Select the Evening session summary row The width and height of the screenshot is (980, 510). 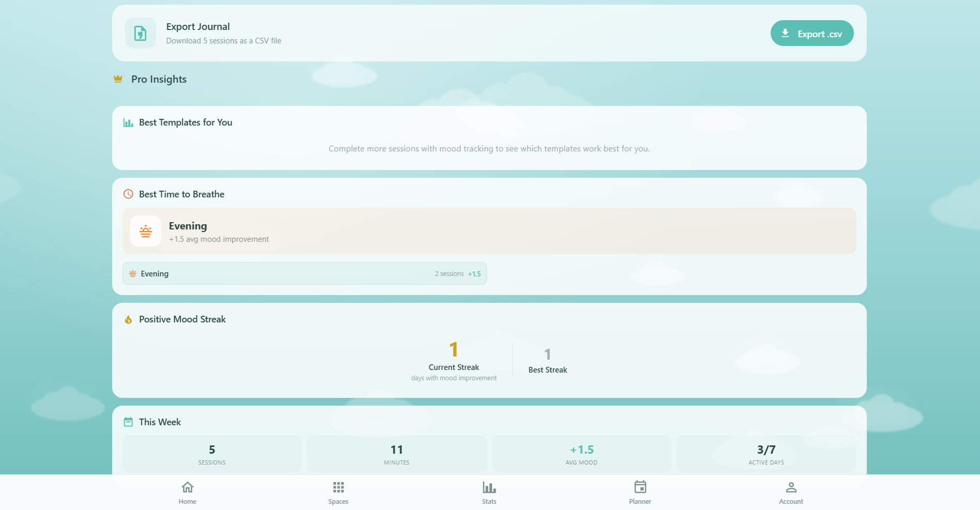pos(304,273)
